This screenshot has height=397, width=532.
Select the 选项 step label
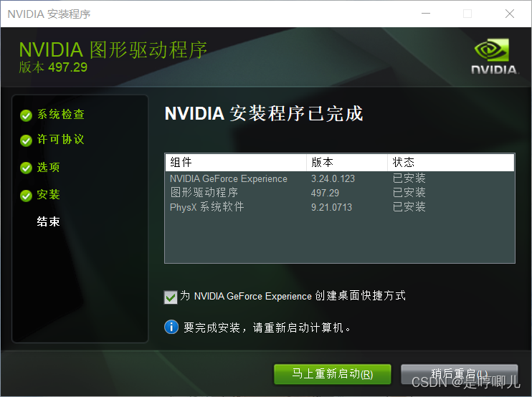click(49, 167)
